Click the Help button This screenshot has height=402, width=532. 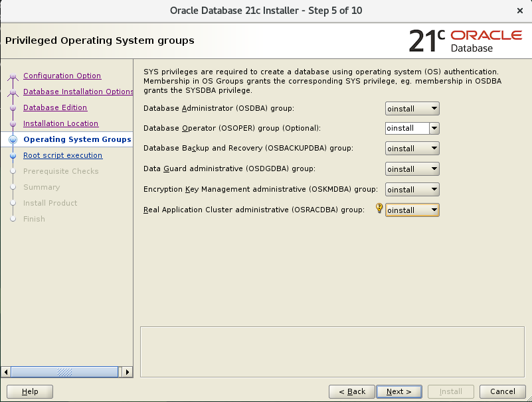coord(30,391)
